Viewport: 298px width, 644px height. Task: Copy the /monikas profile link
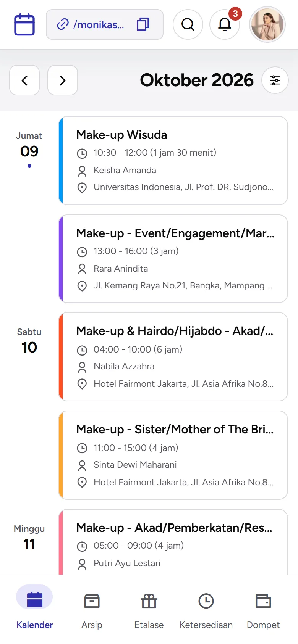click(143, 24)
